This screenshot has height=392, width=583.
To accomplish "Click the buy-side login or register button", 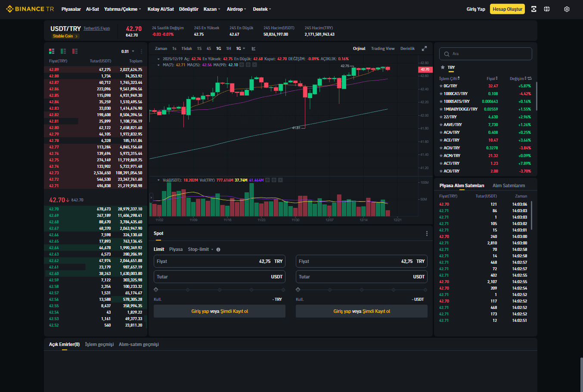I will click(220, 311).
